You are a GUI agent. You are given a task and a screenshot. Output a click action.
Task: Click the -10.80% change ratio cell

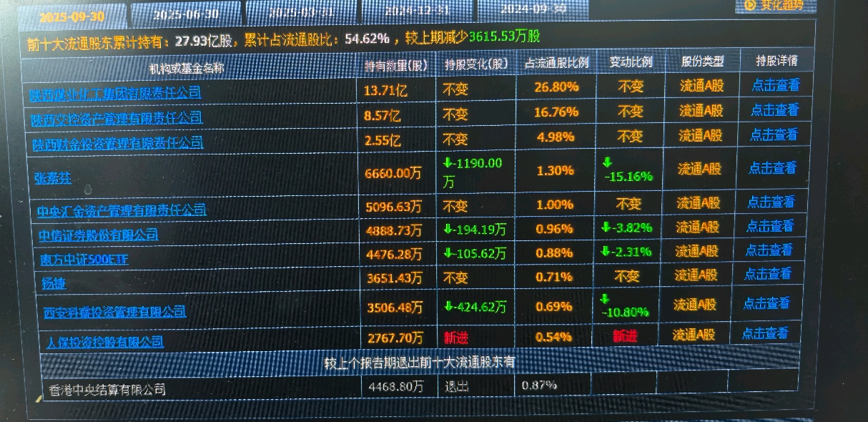pyautogui.click(x=624, y=305)
